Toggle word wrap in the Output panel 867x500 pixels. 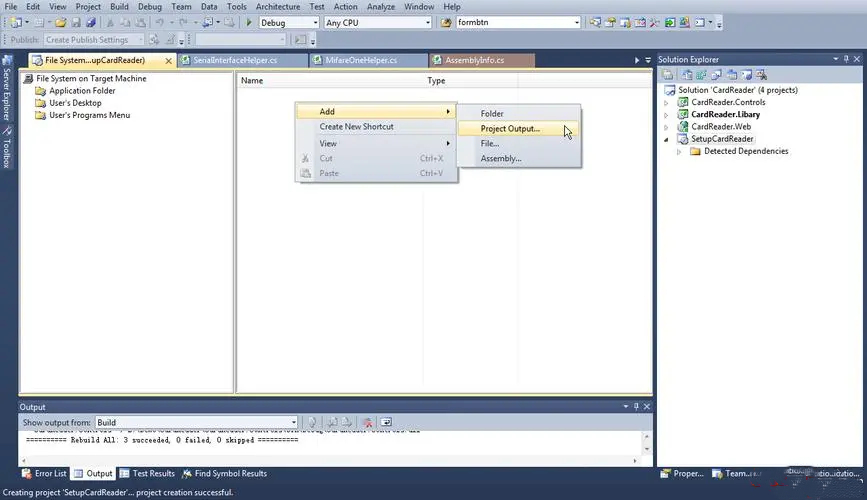[x=386, y=423]
